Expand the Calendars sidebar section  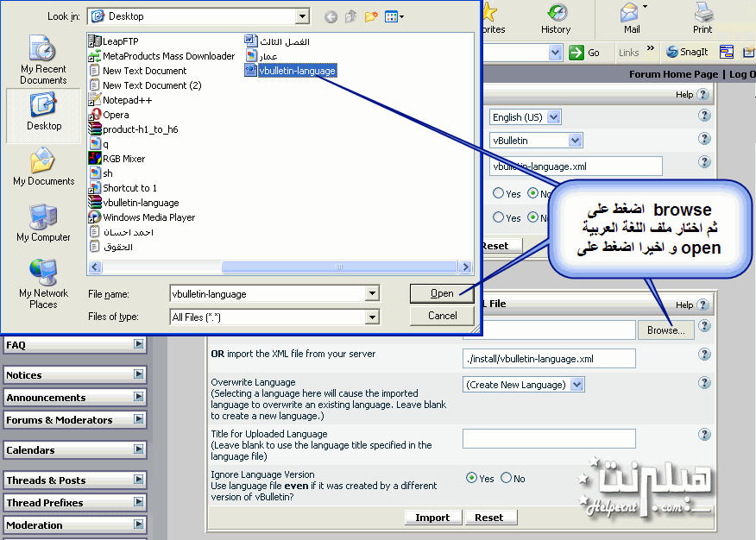[x=138, y=449]
